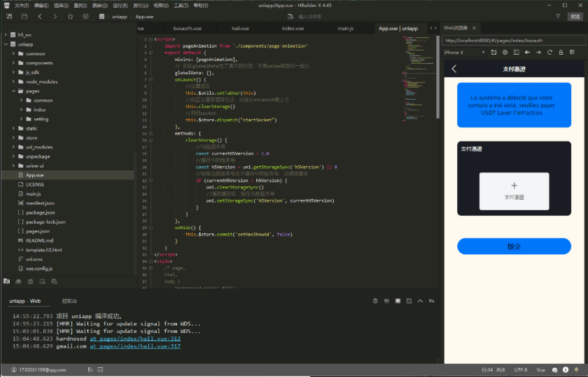The width and height of the screenshot is (588, 377).
Task: Expand the components folder
Action: coord(13,62)
